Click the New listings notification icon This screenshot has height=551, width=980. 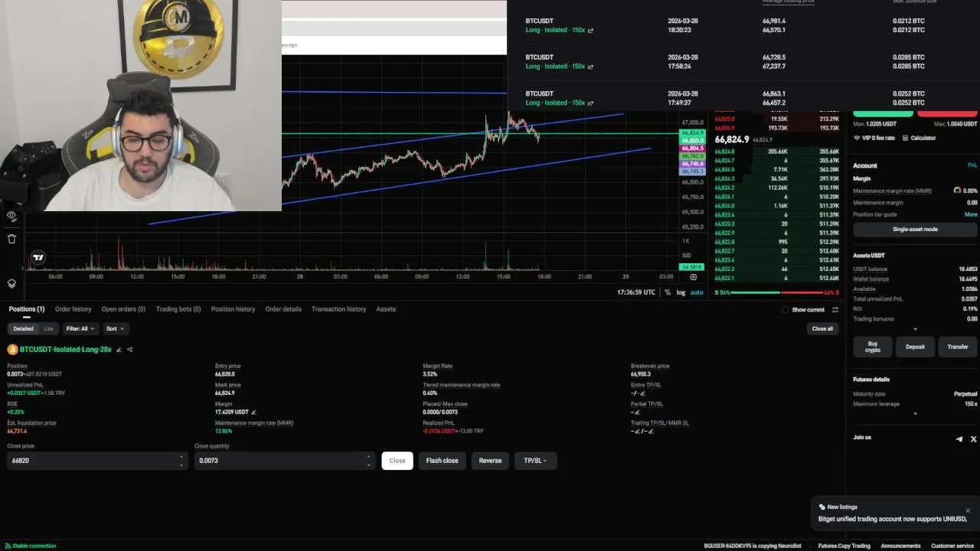822,507
